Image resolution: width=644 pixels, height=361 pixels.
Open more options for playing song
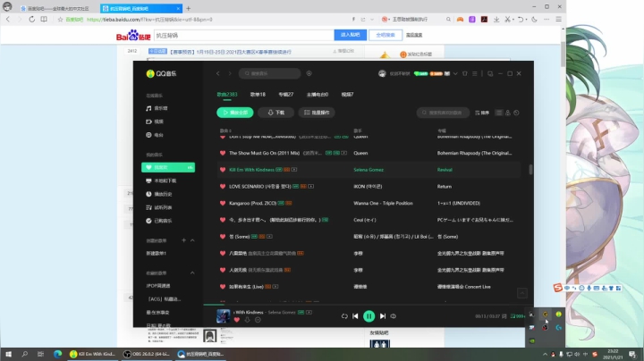pos(258,320)
